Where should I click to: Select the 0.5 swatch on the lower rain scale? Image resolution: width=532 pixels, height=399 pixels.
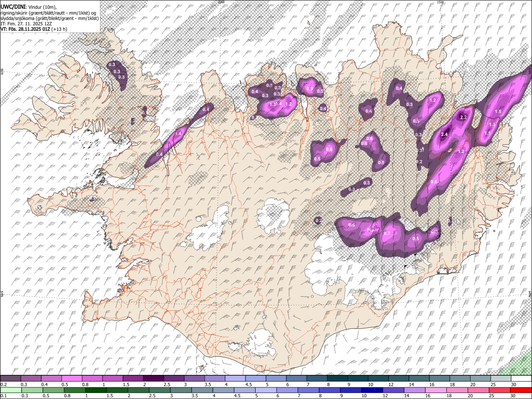[53, 390]
